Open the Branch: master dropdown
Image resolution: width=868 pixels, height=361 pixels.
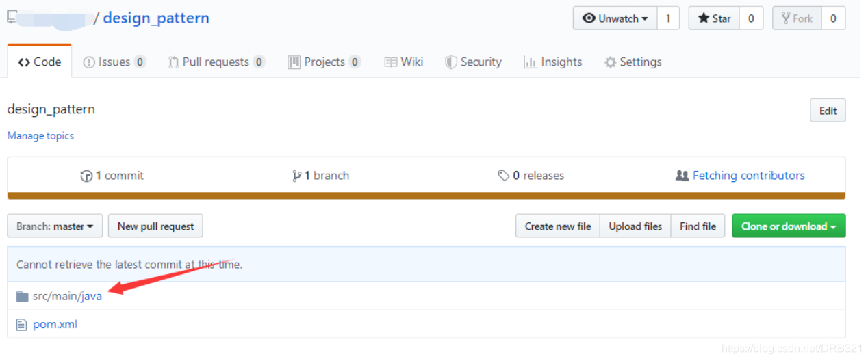click(x=55, y=226)
